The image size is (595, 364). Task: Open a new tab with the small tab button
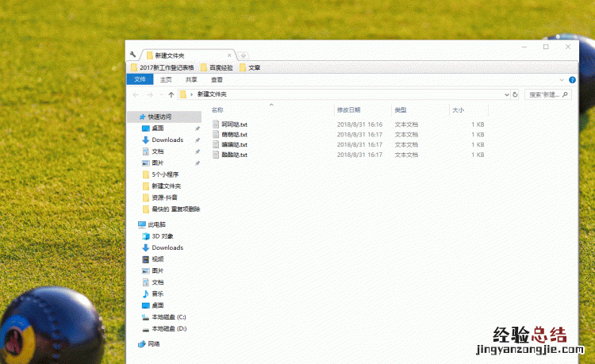[244, 56]
